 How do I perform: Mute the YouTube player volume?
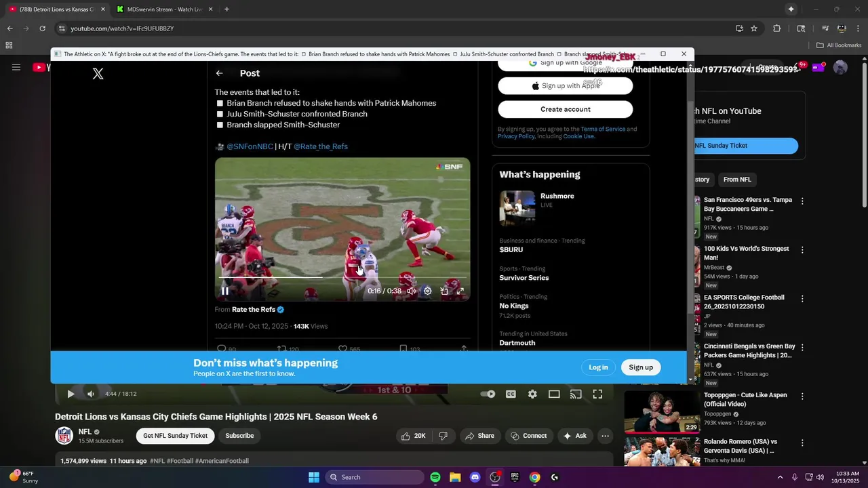tap(90, 394)
